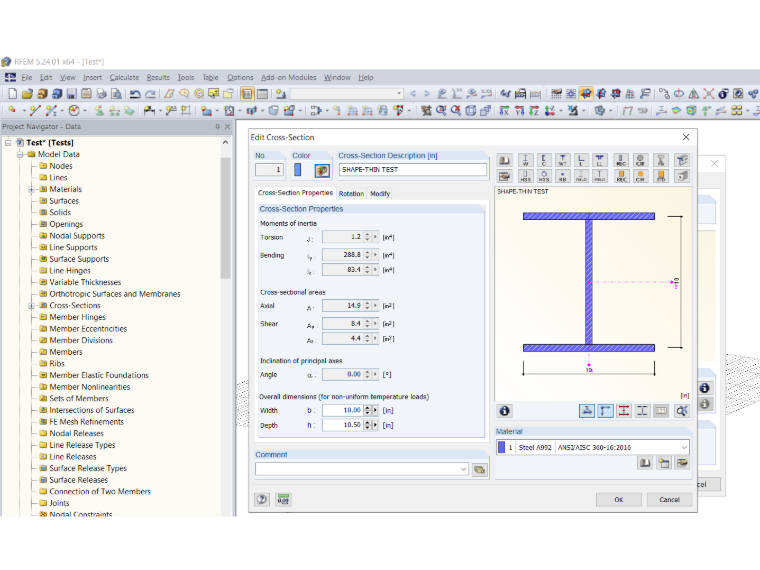Select the W rolled I-section type
This screenshot has height=570, width=760.
point(526,160)
